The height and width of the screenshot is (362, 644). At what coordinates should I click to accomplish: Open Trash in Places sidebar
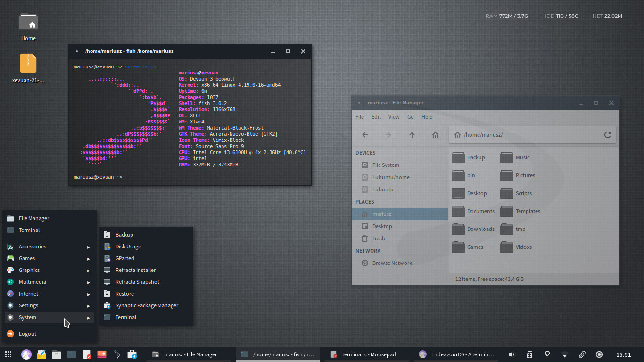[400, 239]
